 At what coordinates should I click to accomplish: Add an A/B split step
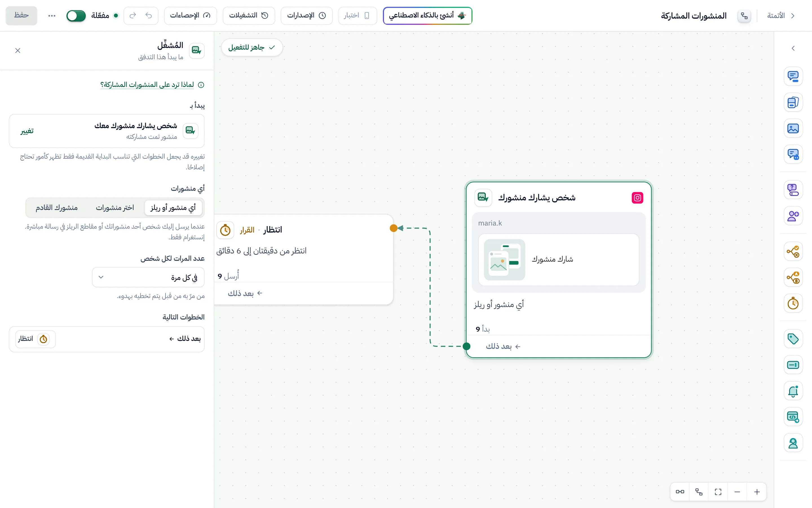793,277
